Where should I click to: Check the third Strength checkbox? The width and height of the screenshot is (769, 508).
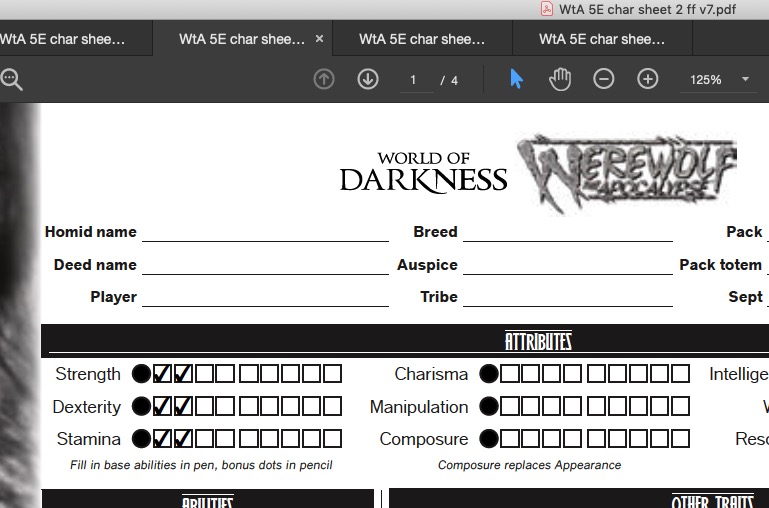[204, 374]
